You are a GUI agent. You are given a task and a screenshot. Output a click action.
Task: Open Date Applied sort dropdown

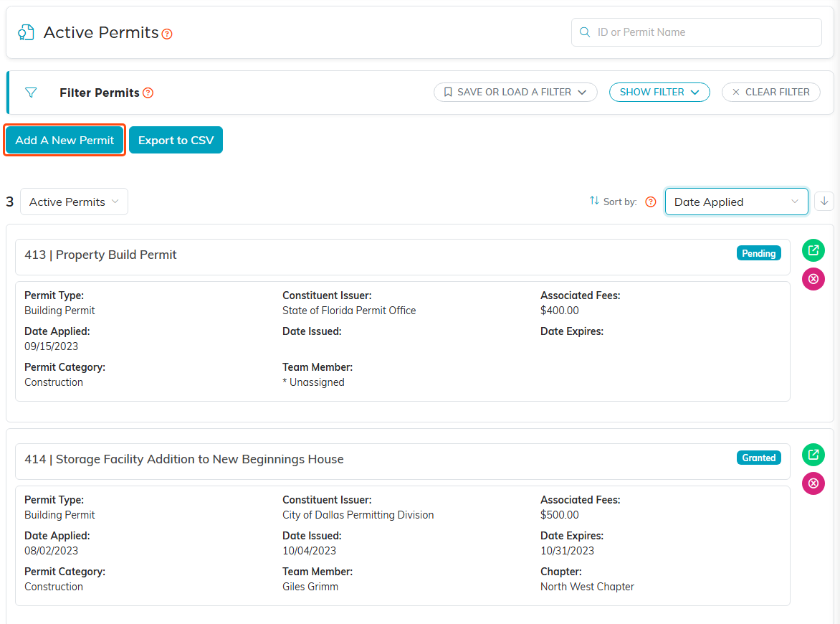coord(736,202)
